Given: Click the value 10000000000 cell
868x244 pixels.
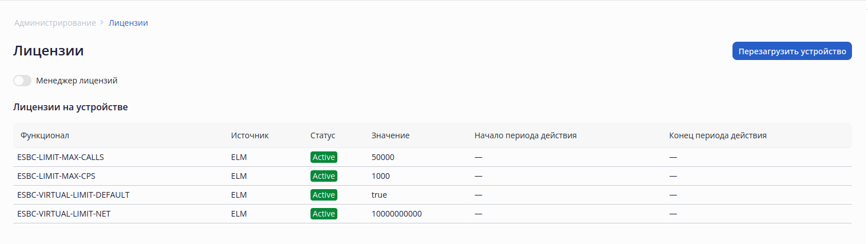Looking at the screenshot, I should [x=397, y=214].
